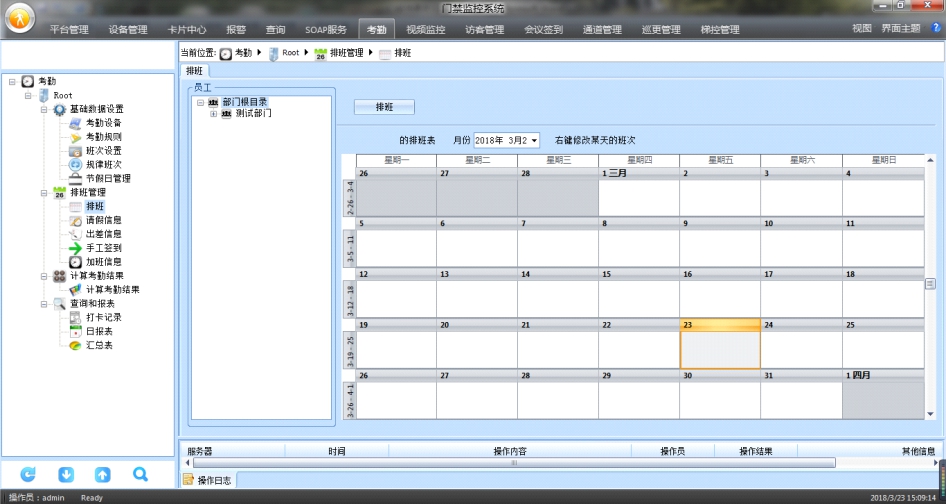Expand the 测试部门 node
This screenshot has width=946, height=504.
[213, 113]
